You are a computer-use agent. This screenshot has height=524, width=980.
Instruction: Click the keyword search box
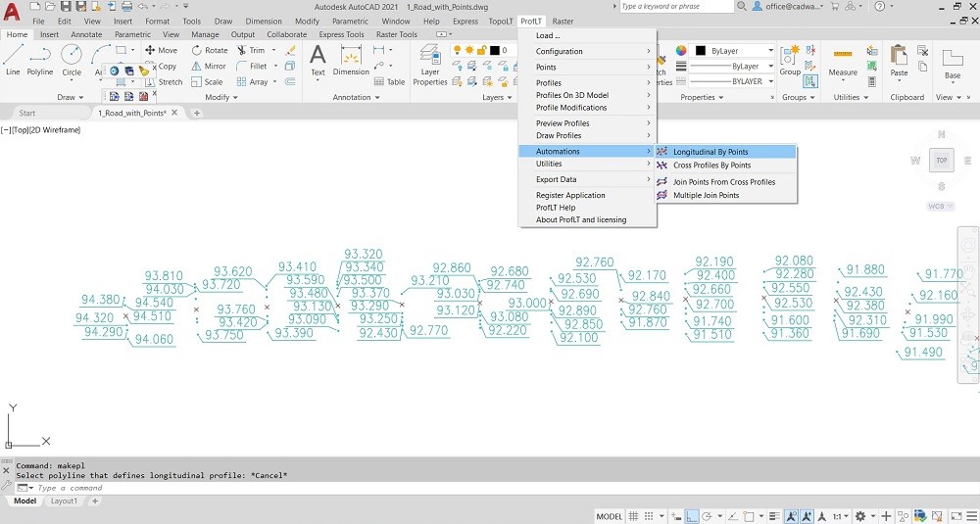tap(676, 6)
